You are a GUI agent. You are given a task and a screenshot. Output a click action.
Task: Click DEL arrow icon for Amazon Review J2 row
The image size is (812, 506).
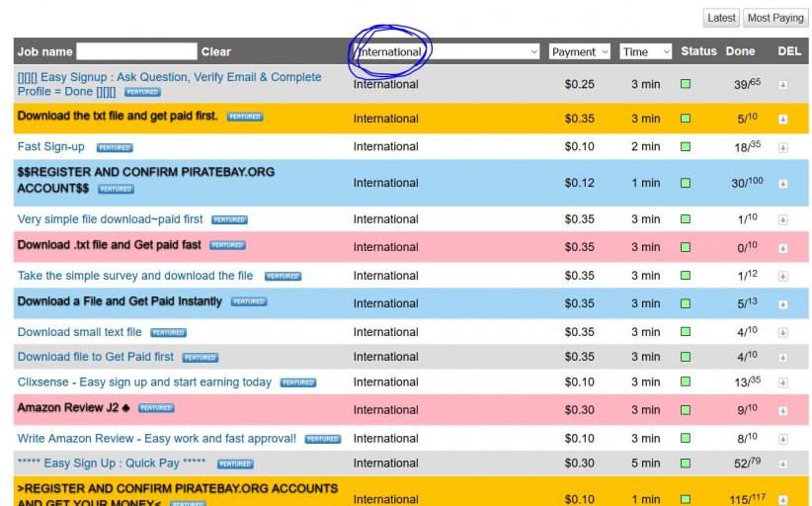pos(782,409)
